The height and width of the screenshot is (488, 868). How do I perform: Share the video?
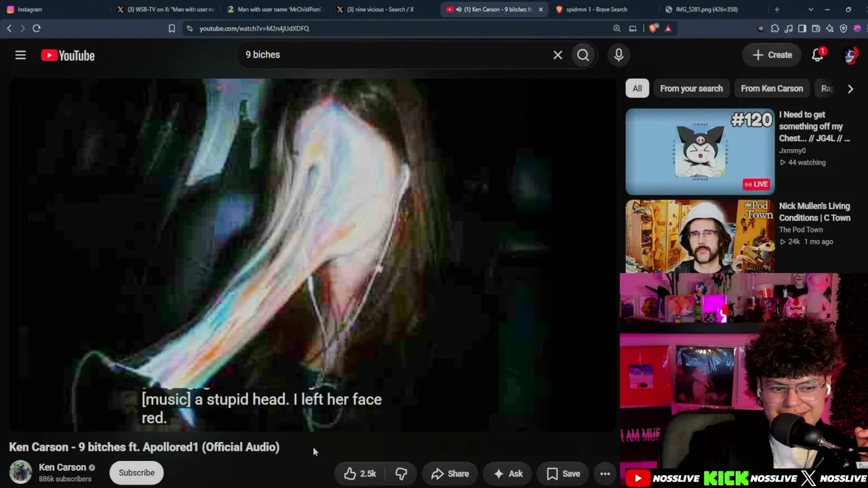[x=450, y=474]
